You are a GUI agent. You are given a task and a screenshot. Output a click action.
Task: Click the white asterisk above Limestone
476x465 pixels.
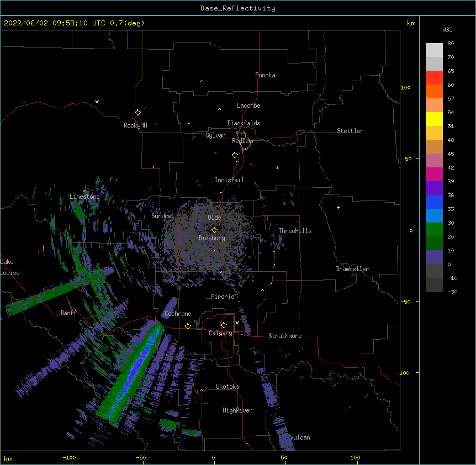pos(85,191)
